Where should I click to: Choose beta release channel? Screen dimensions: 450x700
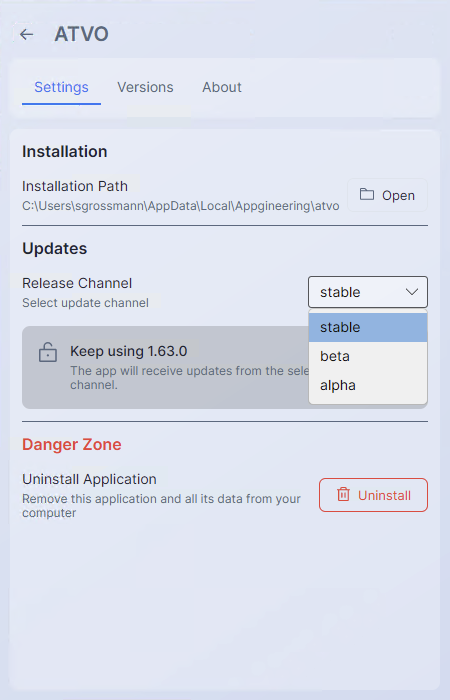tap(368, 356)
